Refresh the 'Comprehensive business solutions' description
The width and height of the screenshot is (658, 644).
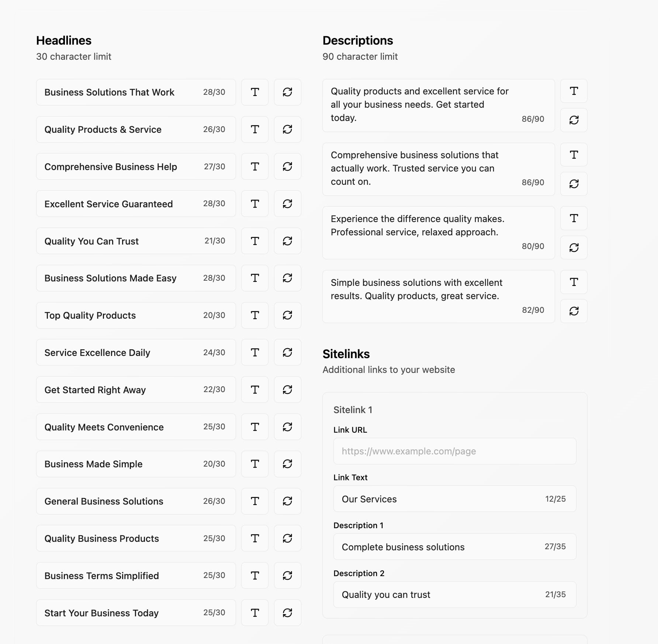(574, 184)
